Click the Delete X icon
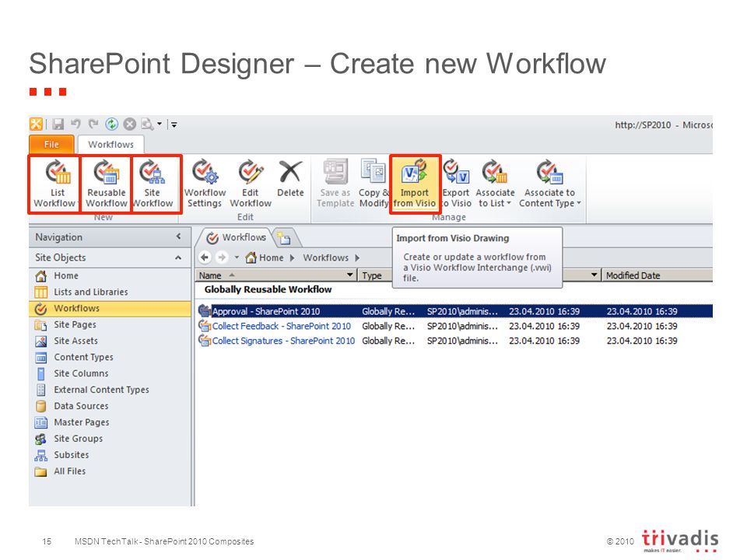This screenshot has height=560, width=747. [x=290, y=172]
